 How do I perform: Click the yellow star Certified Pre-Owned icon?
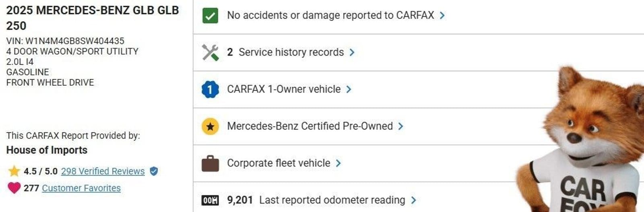210,126
